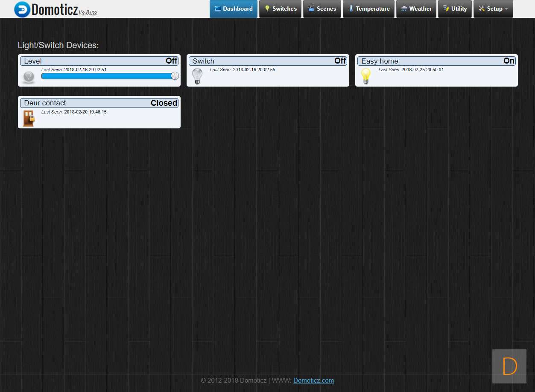Toggle the Level Off status

tap(172, 61)
